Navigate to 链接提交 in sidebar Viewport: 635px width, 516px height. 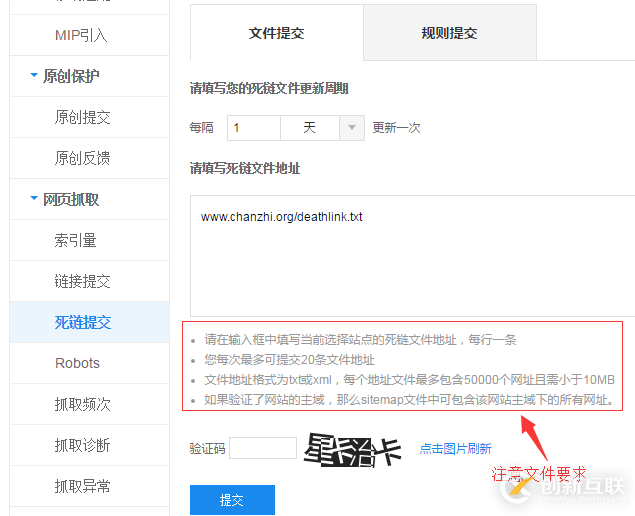(x=82, y=281)
